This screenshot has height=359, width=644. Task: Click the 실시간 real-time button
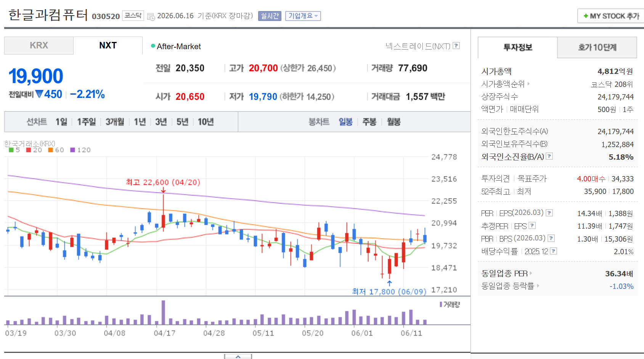(270, 16)
